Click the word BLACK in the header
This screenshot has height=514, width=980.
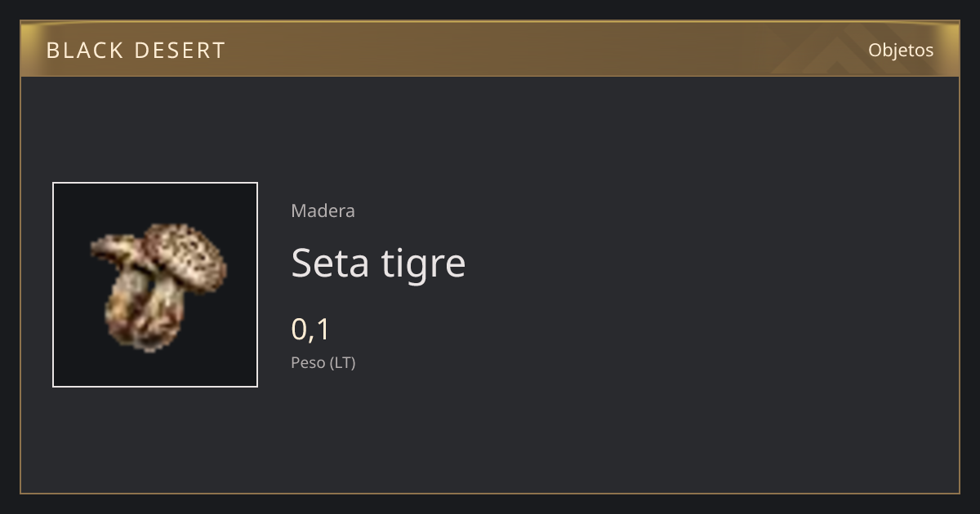pyautogui.click(x=84, y=51)
